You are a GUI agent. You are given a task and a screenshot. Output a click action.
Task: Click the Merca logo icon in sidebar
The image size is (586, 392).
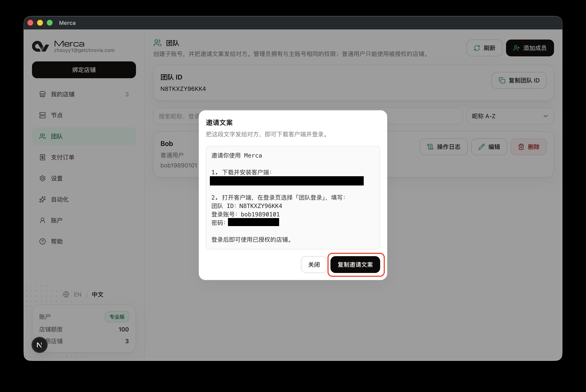pos(40,46)
